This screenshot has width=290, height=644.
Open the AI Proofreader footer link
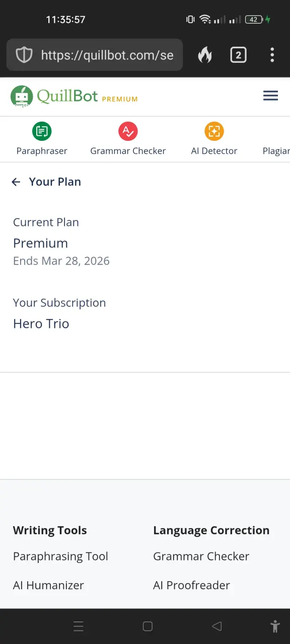pos(191,586)
